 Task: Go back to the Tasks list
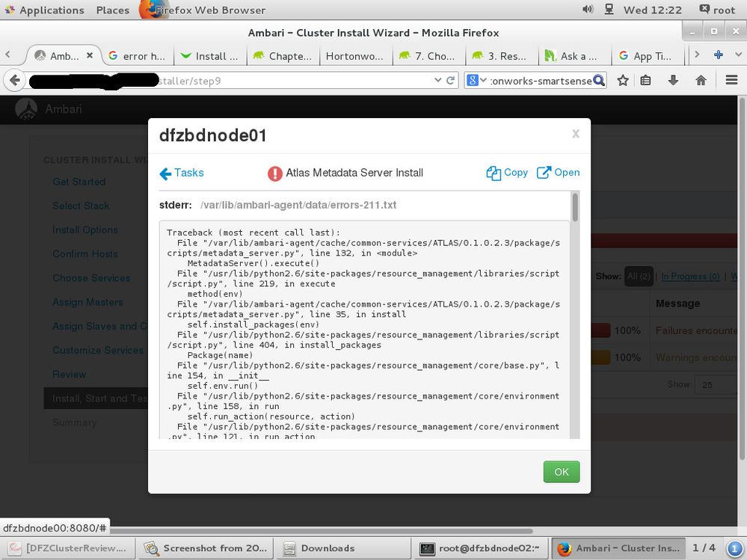[x=182, y=173]
